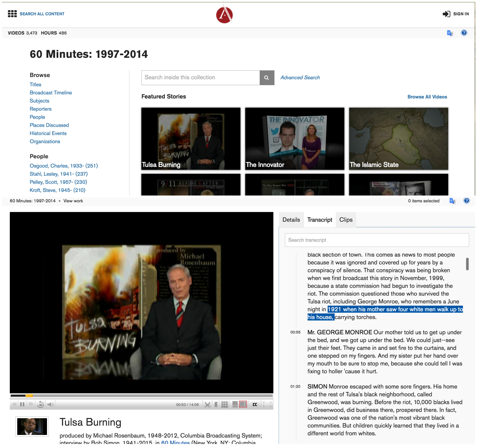Select the Transcript tab
This screenshot has height=448, width=477.
[x=320, y=220]
